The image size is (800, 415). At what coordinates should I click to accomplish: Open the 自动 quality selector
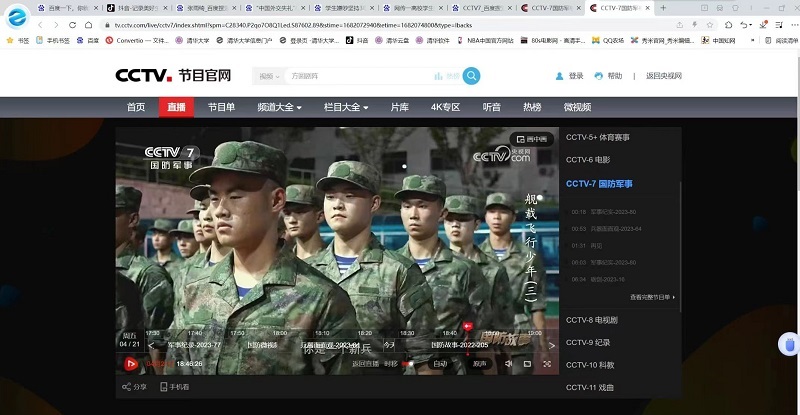440,363
